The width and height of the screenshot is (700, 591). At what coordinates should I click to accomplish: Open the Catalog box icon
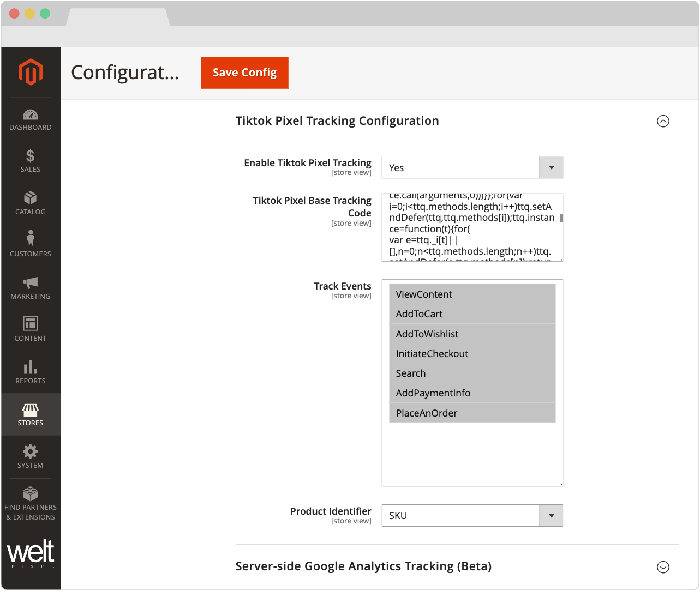pyautogui.click(x=31, y=198)
